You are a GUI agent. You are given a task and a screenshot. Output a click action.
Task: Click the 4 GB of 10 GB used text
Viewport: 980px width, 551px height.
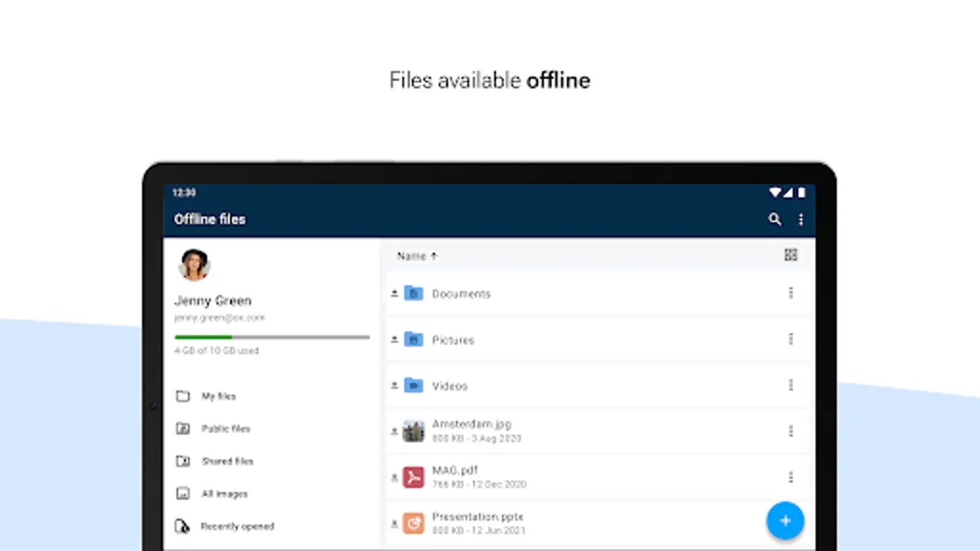point(217,351)
